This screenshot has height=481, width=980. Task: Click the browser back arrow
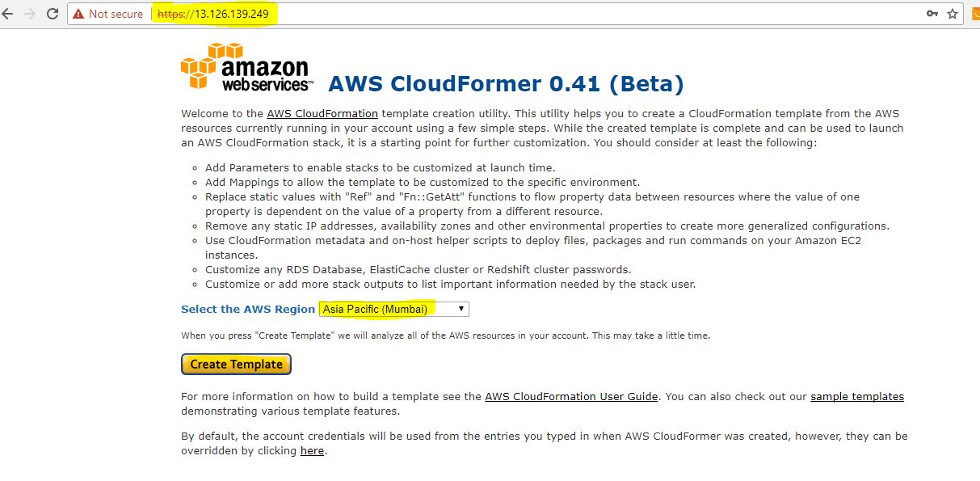click(x=7, y=14)
